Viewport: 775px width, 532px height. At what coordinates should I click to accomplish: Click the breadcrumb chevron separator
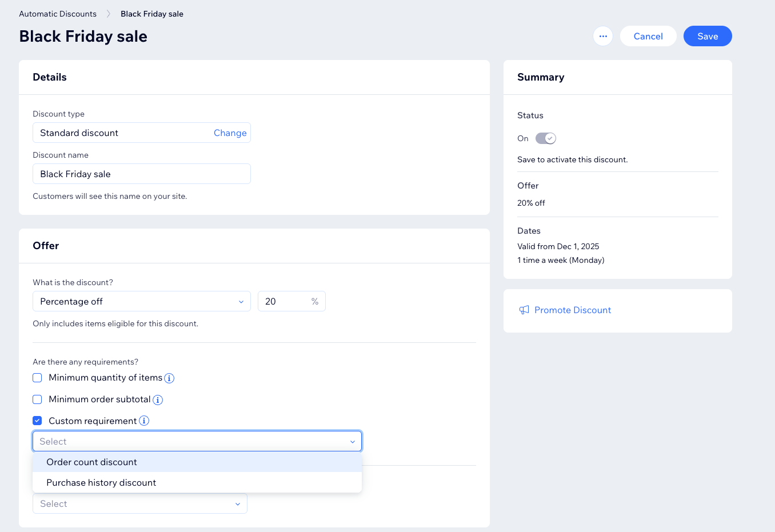[109, 14]
